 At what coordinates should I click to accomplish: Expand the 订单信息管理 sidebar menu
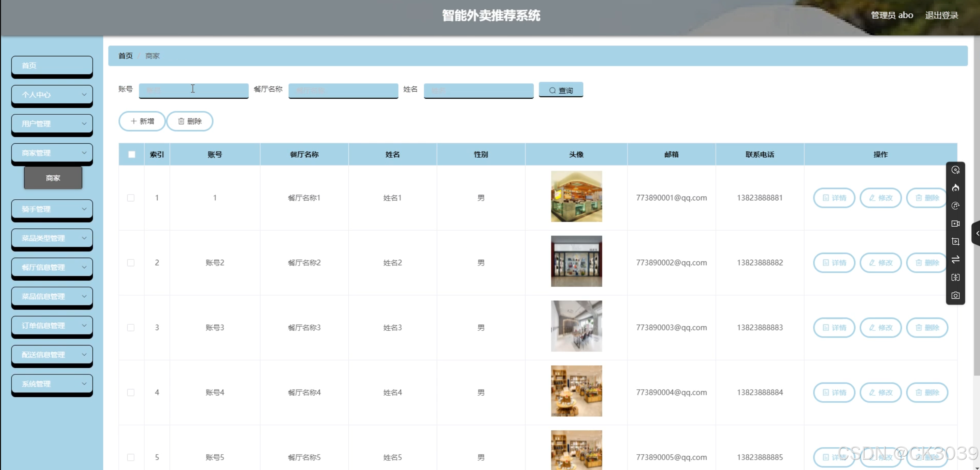pyautogui.click(x=52, y=325)
